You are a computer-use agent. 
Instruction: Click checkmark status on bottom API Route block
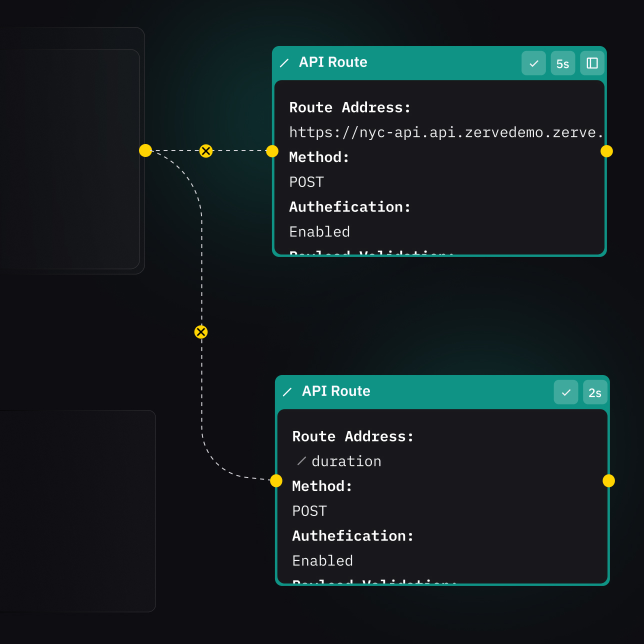point(566,392)
